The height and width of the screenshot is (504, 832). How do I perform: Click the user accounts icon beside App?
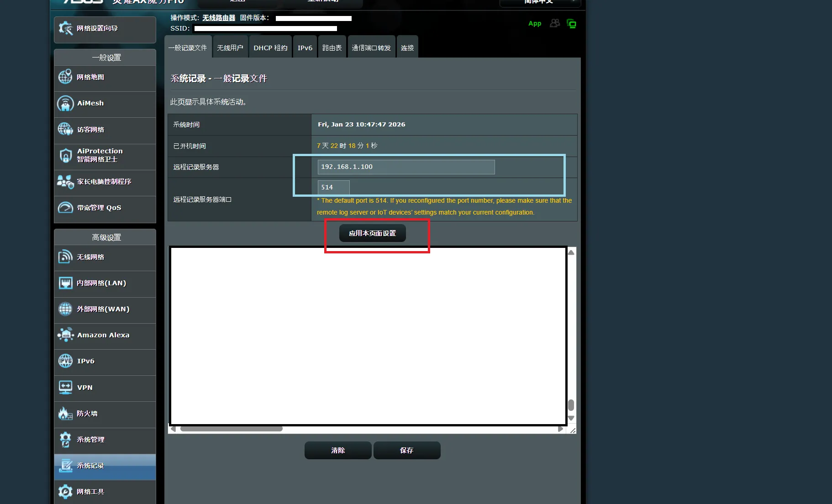(555, 23)
